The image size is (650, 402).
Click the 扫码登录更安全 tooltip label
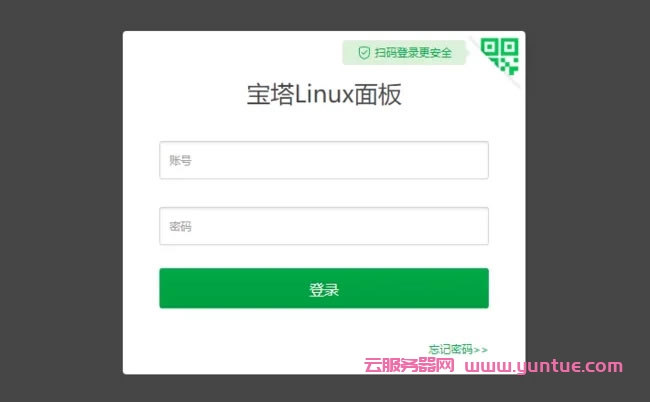pos(413,53)
